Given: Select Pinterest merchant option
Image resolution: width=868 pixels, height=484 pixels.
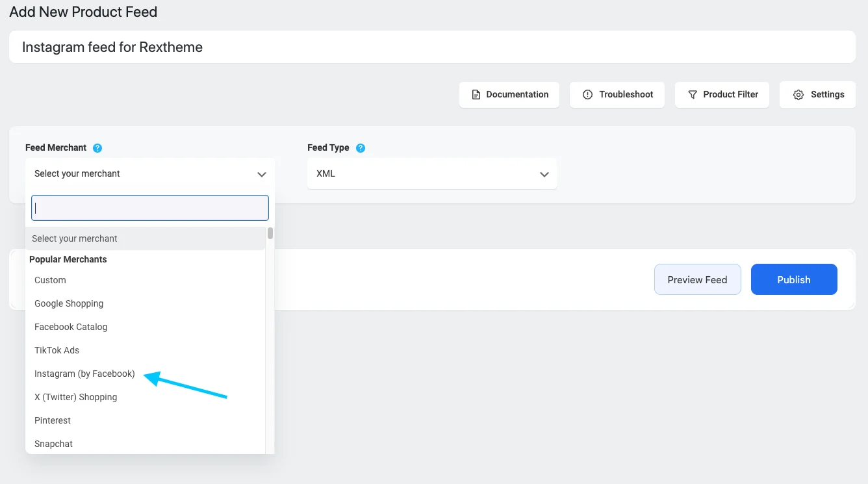Looking at the screenshot, I should 145,420.
